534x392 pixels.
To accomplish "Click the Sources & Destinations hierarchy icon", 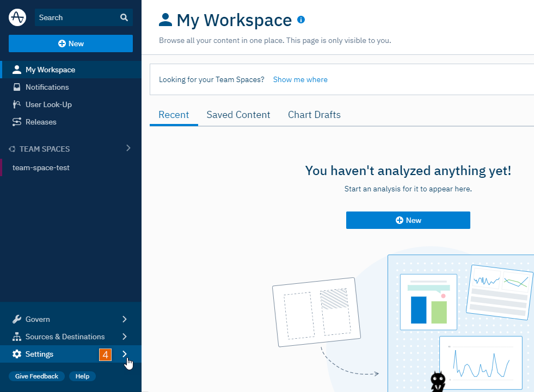I will click(x=17, y=337).
